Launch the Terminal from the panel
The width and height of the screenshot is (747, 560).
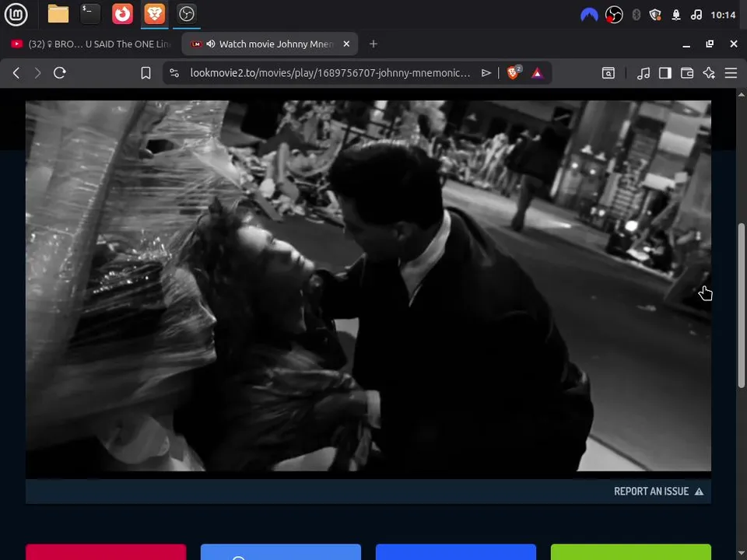[90, 14]
